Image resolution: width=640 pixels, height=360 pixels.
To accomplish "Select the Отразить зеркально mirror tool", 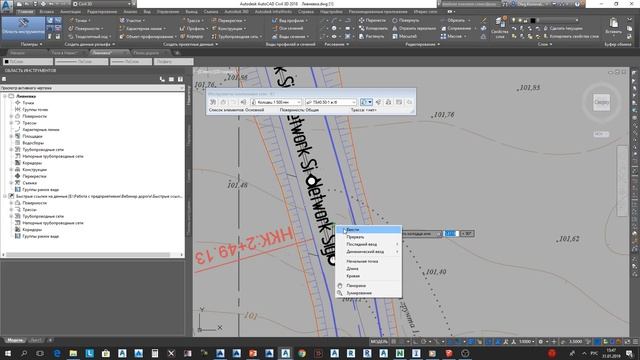I will point(413,29).
